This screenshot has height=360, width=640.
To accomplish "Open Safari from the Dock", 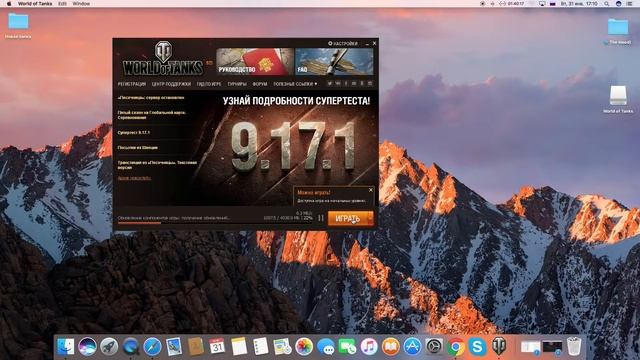I will (153, 347).
